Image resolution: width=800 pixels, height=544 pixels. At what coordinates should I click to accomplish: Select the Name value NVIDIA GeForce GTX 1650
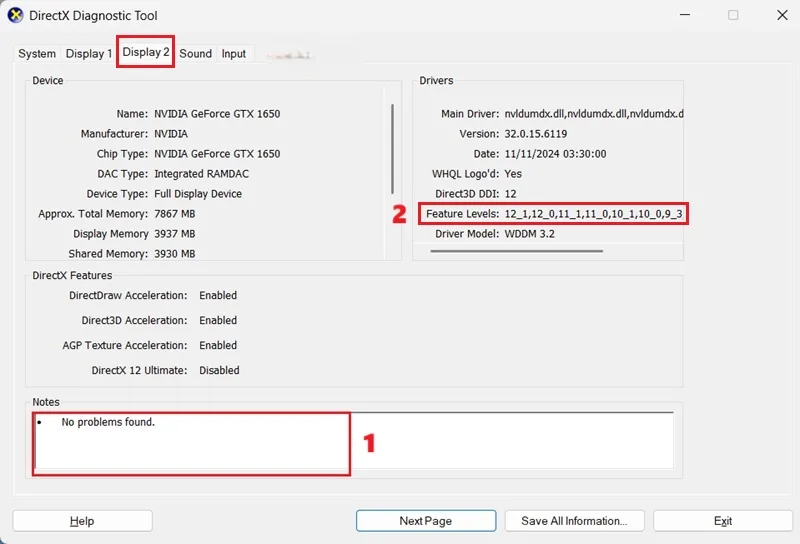tap(217, 114)
